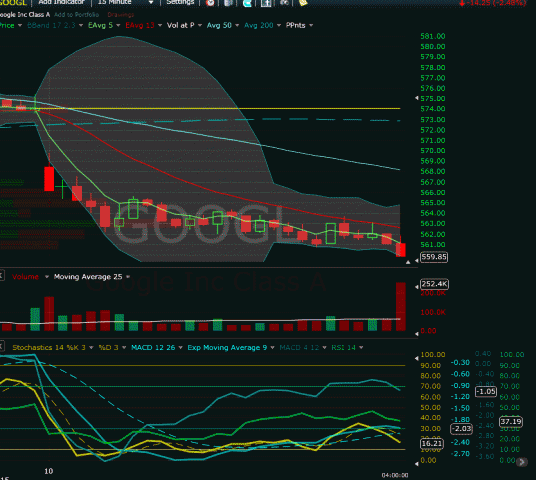Expand Moving Average 25 dropdown arrow
The width and height of the screenshot is (536, 480).
tap(128, 277)
